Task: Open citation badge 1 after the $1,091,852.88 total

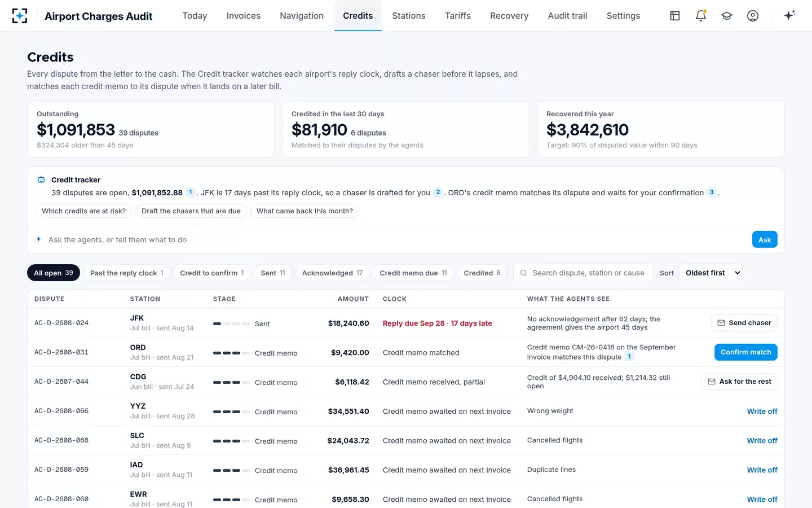Action: [191, 192]
